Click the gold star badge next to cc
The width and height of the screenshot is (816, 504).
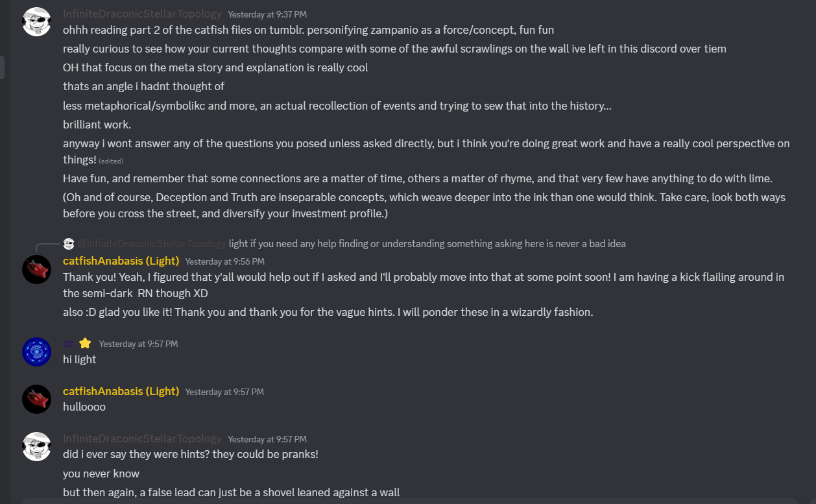pyautogui.click(x=85, y=344)
